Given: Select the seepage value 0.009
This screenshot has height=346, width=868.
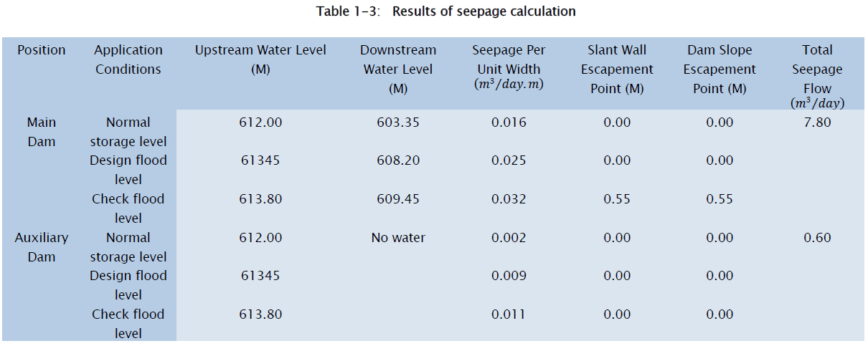Looking at the screenshot, I should coord(509,276).
